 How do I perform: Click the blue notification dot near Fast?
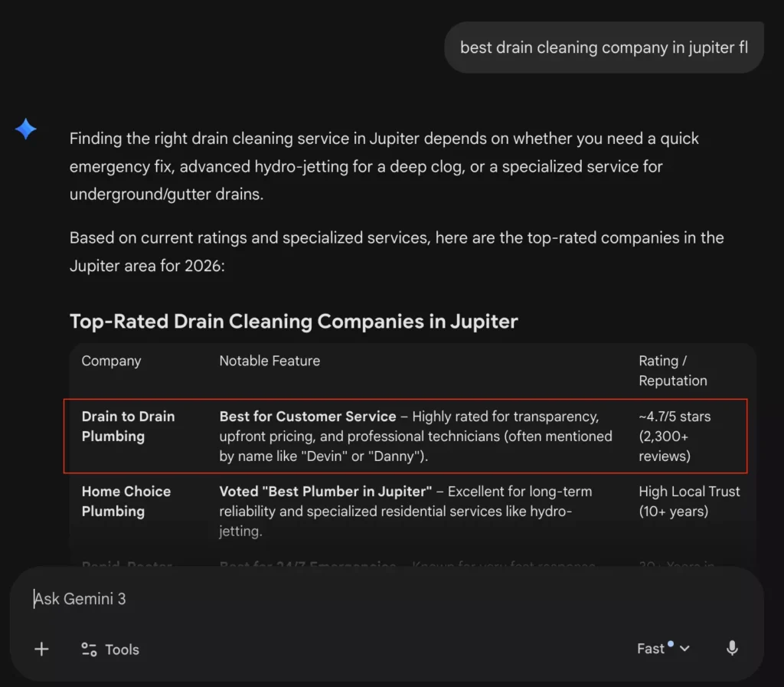pos(671,643)
